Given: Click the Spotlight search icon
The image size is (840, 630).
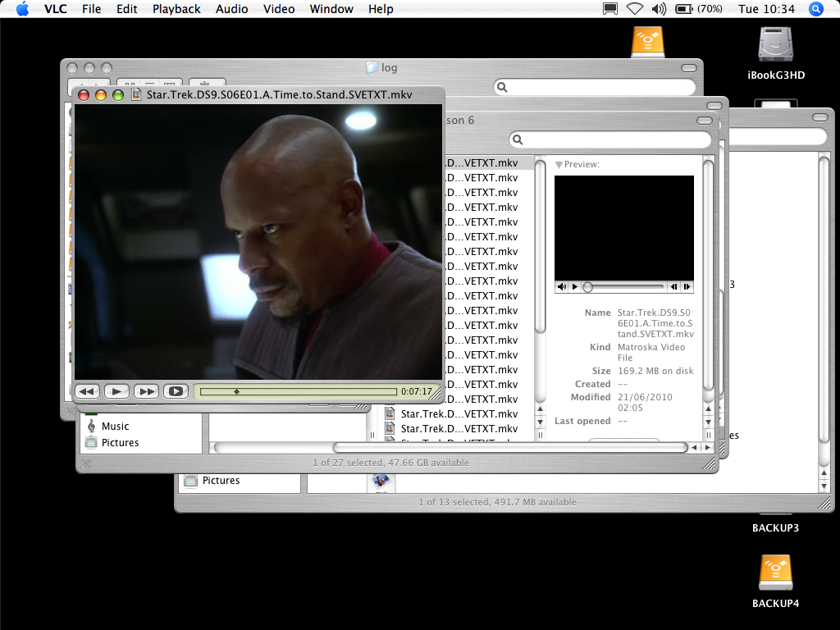Looking at the screenshot, I should [816, 9].
